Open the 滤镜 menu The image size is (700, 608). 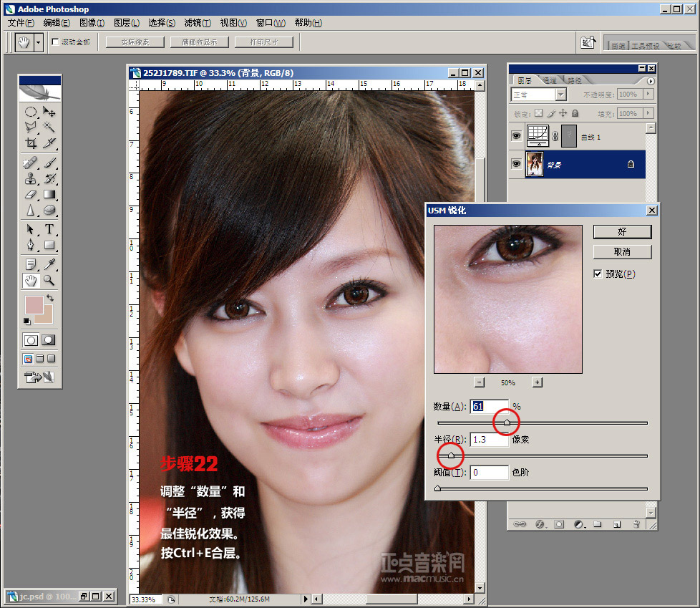197,23
